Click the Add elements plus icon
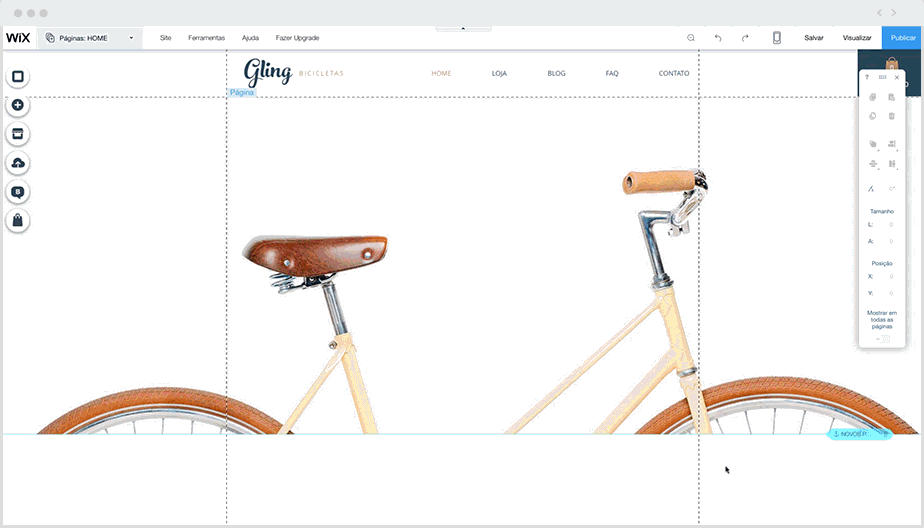 tap(18, 105)
